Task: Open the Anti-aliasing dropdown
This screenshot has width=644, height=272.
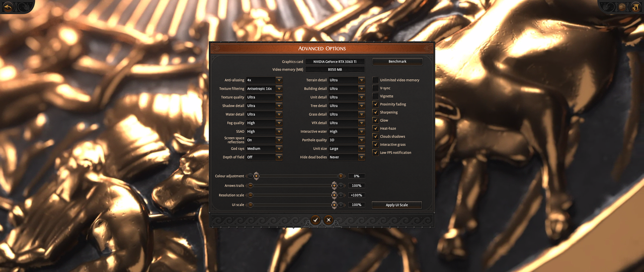Action: click(264, 80)
